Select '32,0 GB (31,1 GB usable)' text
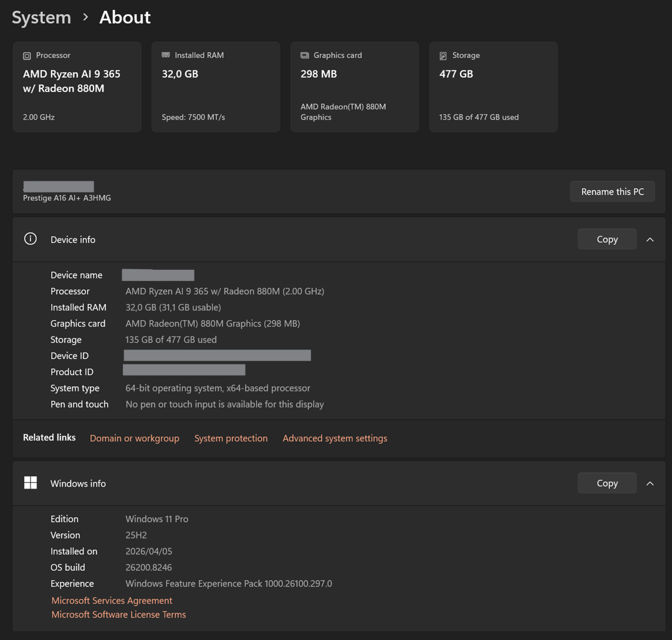This screenshot has height=640, width=672. (173, 307)
